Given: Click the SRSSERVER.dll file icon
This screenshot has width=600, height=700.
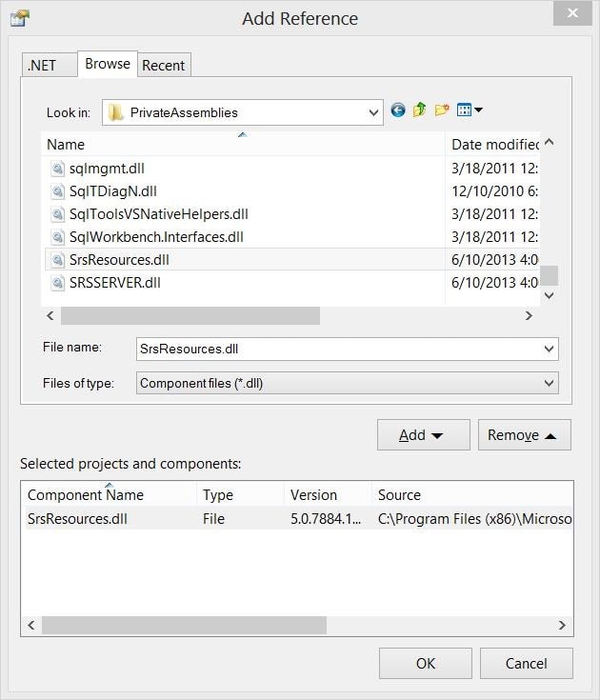Looking at the screenshot, I should click(x=57, y=283).
